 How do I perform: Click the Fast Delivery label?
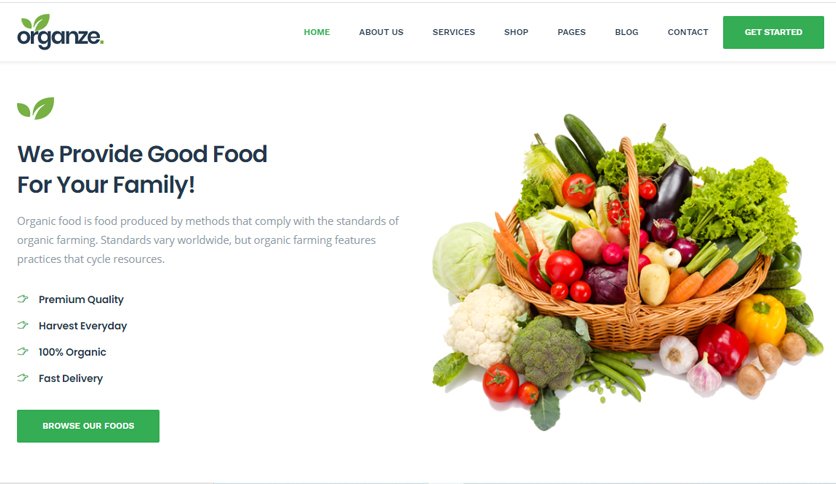tap(70, 378)
